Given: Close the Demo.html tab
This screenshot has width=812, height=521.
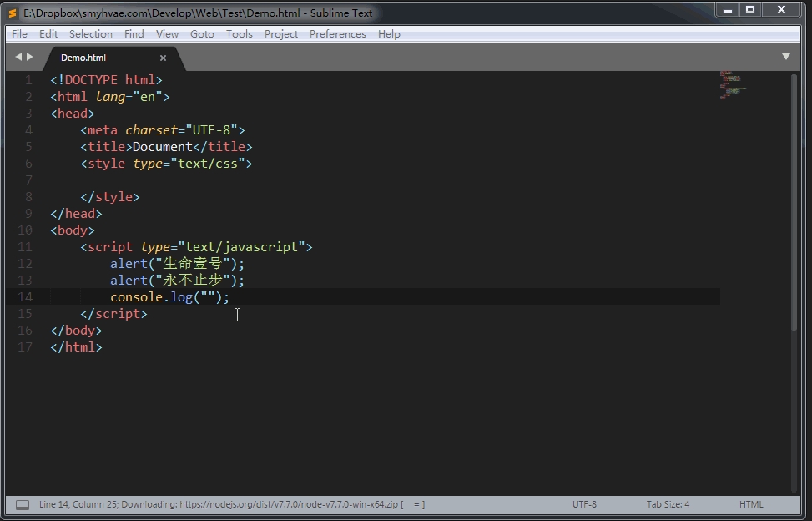Looking at the screenshot, I should [x=163, y=58].
